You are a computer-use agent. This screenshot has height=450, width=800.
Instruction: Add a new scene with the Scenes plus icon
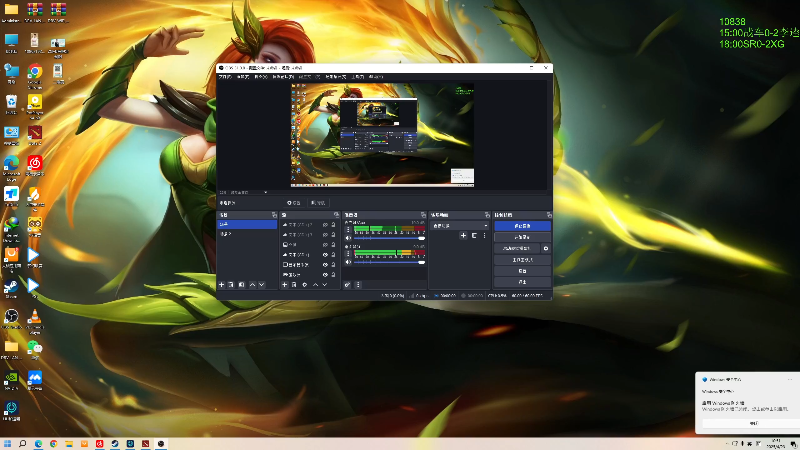coord(221,285)
